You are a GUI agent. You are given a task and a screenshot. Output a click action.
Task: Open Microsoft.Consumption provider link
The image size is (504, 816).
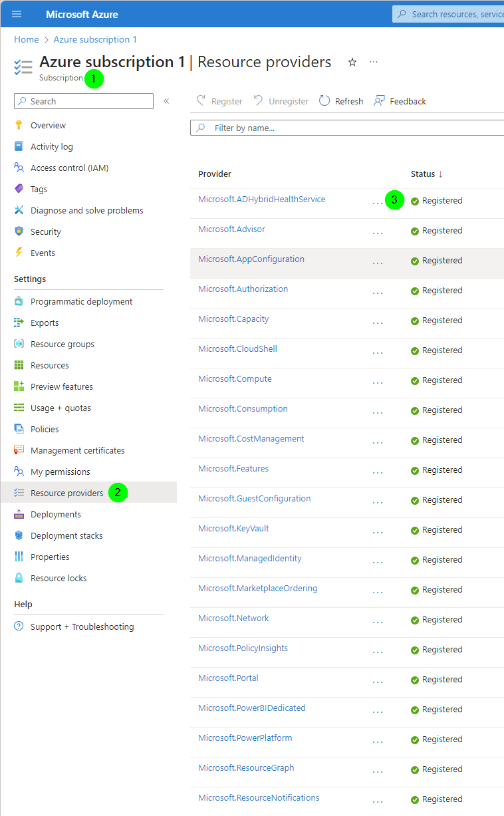pyautogui.click(x=243, y=408)
